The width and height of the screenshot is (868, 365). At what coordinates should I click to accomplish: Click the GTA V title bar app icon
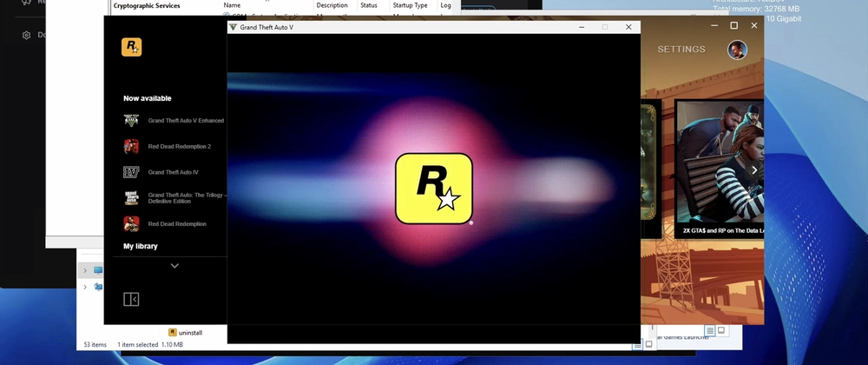tap(233, 27)
